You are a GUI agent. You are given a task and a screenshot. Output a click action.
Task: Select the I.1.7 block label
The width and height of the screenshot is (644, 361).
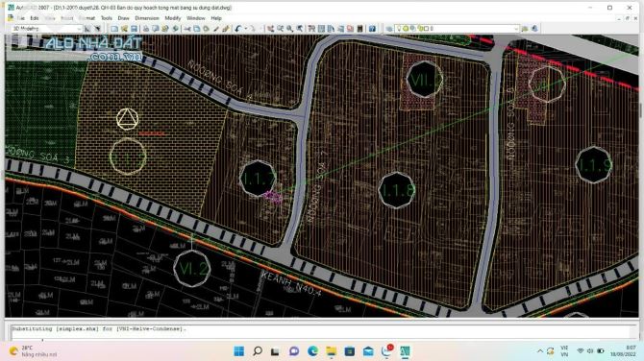258,178
